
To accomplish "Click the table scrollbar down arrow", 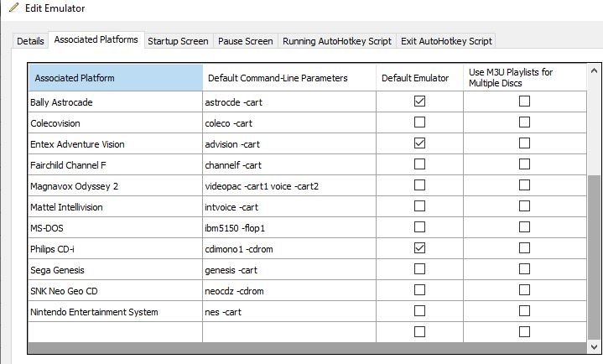I will [594, 346].
